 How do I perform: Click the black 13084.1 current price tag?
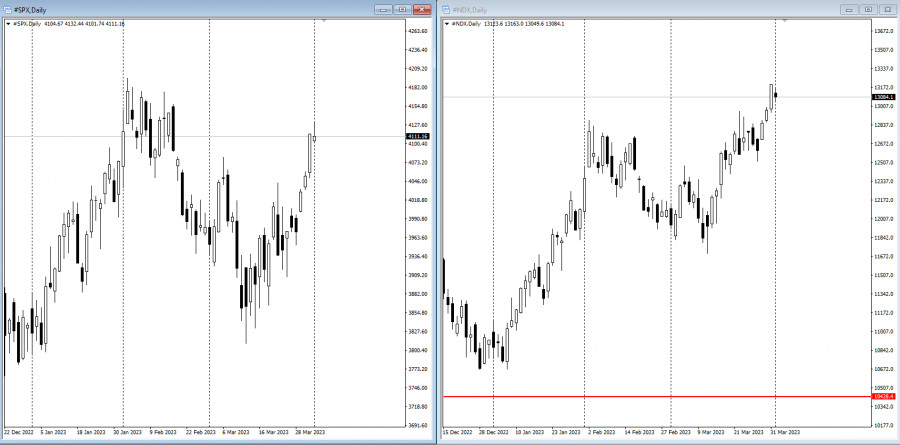tap(883, 97)
